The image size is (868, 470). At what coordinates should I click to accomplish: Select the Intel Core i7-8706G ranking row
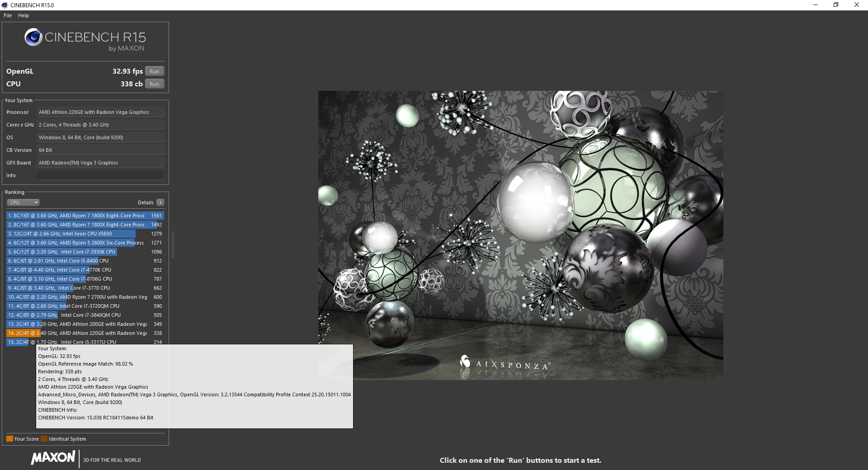coord(85,279)
